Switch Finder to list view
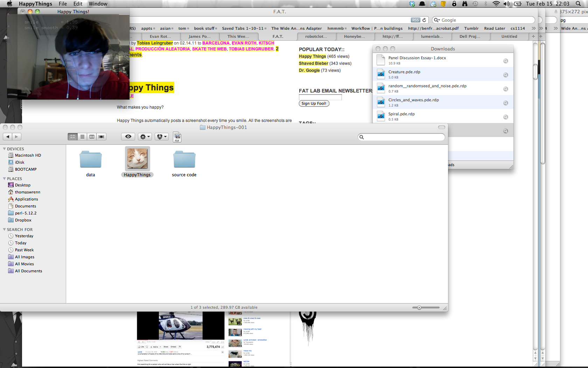The height and width of the screenshot is (368, 588). [82, 137]
